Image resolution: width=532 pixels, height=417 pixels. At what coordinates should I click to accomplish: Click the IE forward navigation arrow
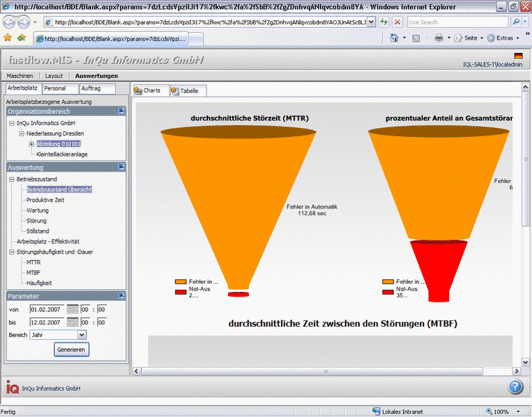[24, 22]
